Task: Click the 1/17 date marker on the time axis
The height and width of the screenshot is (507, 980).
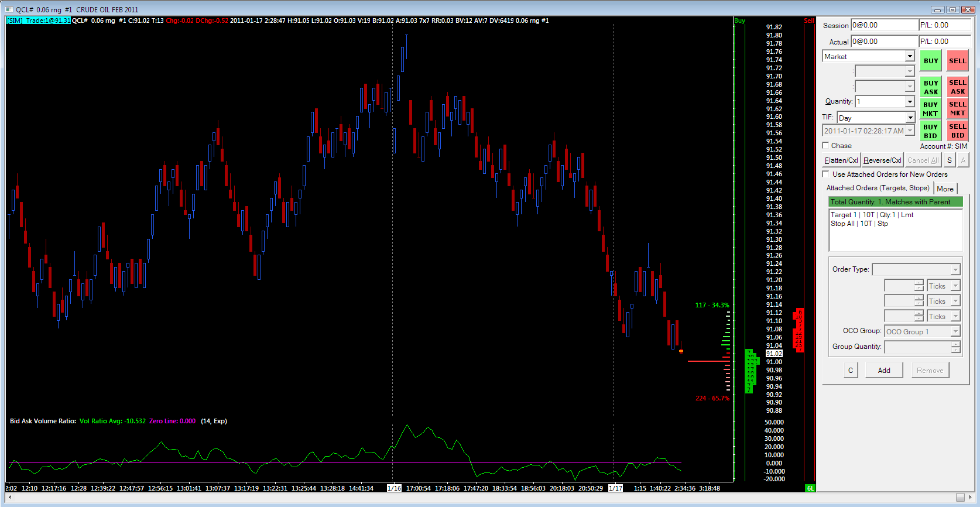Action: click(x=615, y=488)
